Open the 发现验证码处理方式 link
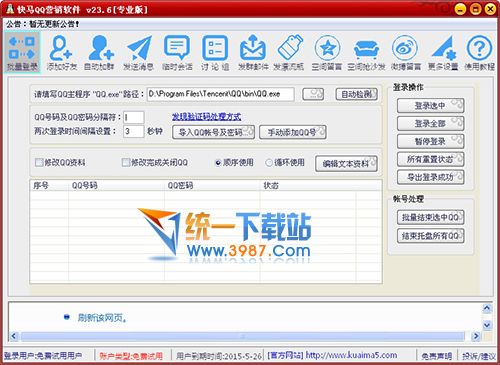This screenshot has height=365, width=500. (x=206, y=117)
